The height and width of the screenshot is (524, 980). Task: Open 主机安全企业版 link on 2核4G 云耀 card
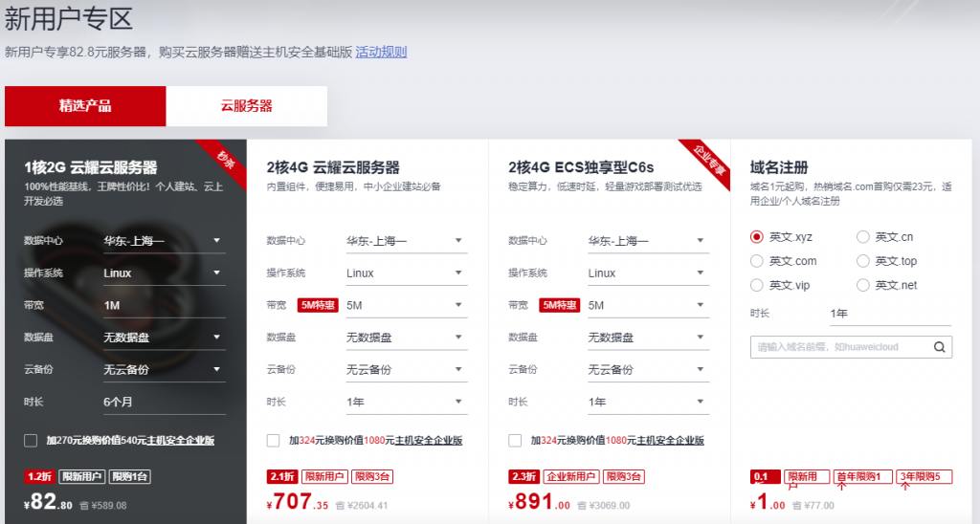[429, 440]
